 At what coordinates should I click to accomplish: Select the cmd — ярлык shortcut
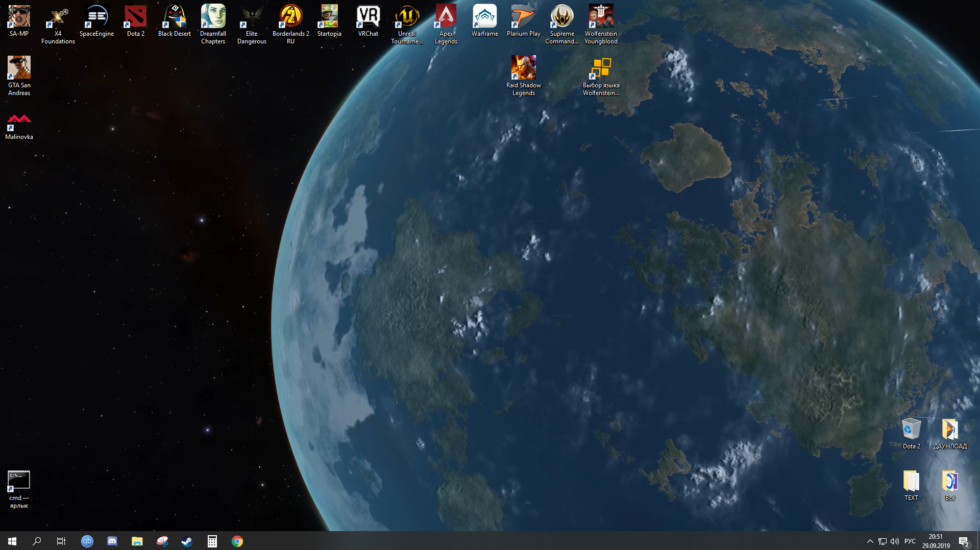(19, 489)
